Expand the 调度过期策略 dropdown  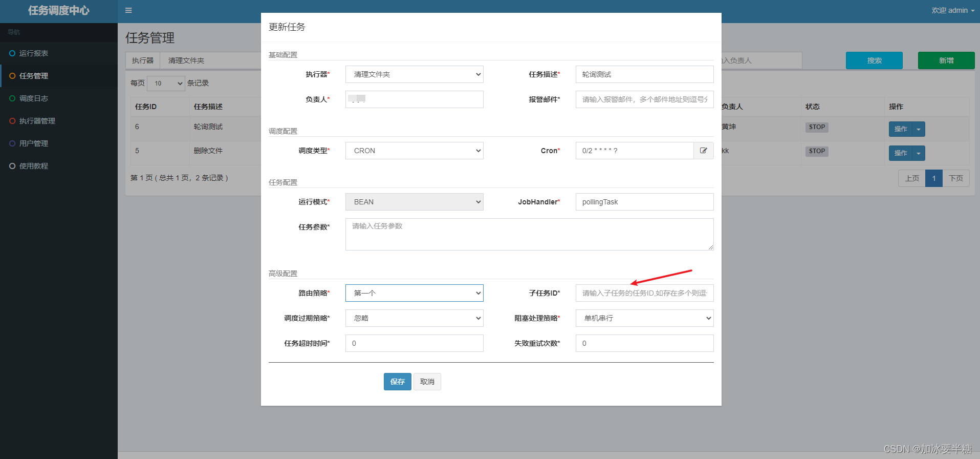click(415, 318)
